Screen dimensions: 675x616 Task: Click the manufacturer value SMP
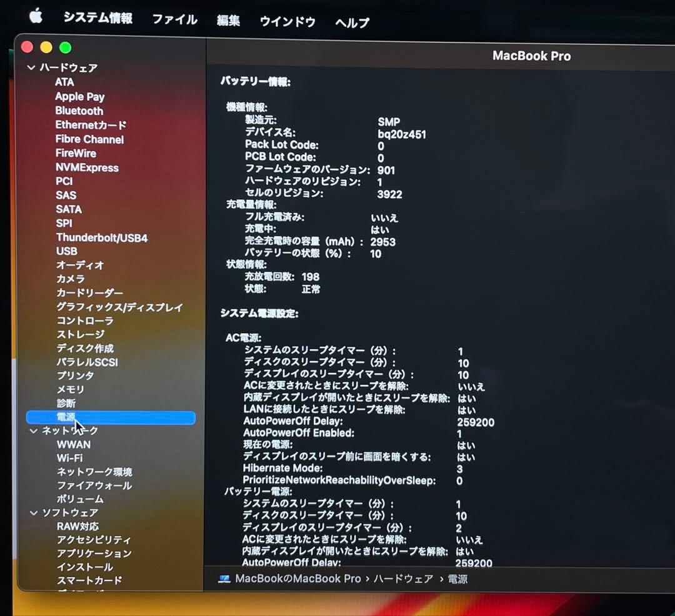click(389, 122)
